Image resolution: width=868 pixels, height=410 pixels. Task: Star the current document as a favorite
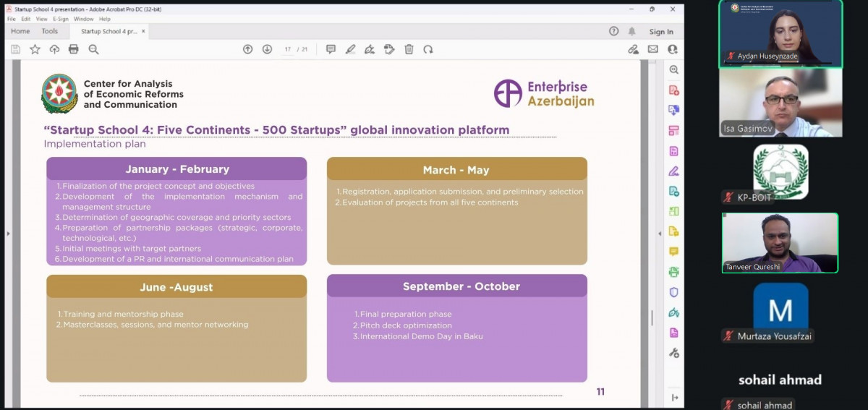tap(35, 49)
